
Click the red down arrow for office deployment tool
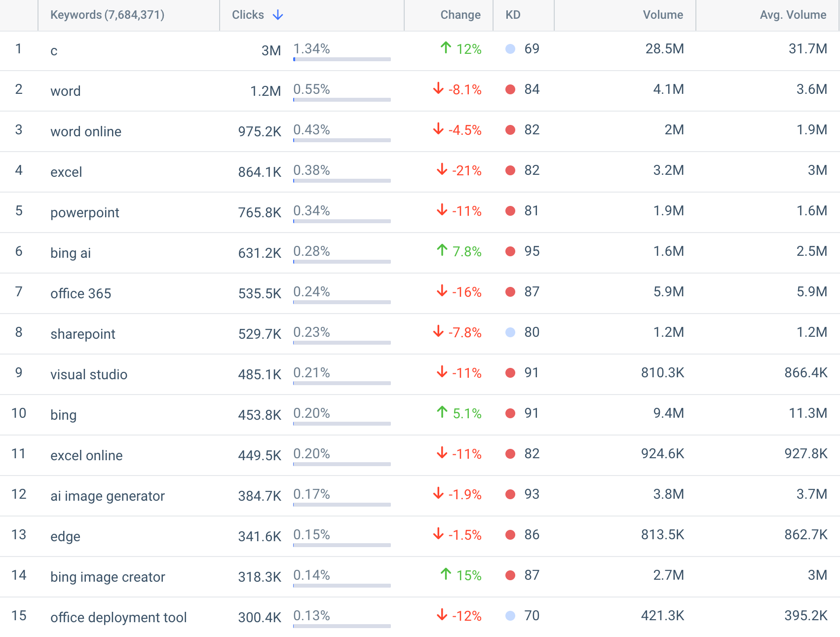click(x=442, y=615)
